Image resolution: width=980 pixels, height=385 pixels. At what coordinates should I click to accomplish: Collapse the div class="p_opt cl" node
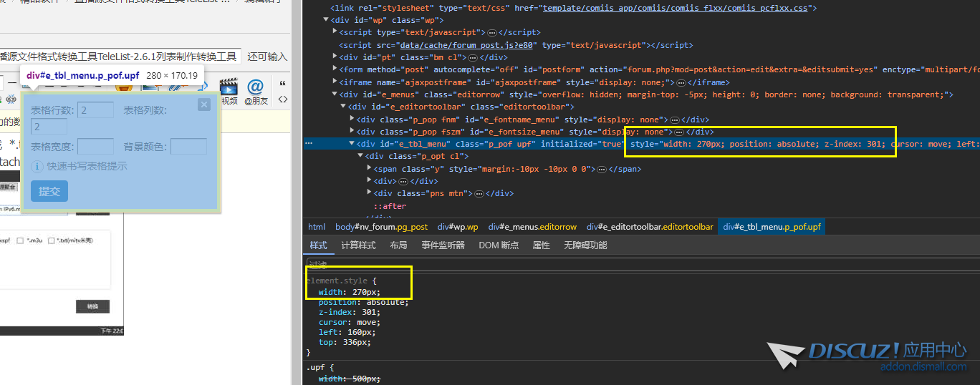click(x=361, y=156)
